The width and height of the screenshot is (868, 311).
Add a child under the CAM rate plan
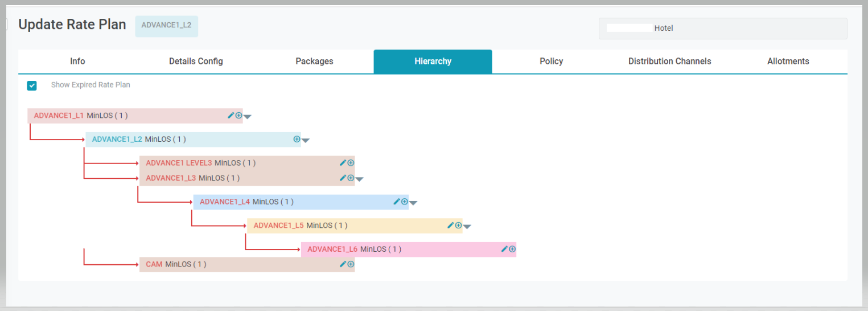[x=351, y=264]
